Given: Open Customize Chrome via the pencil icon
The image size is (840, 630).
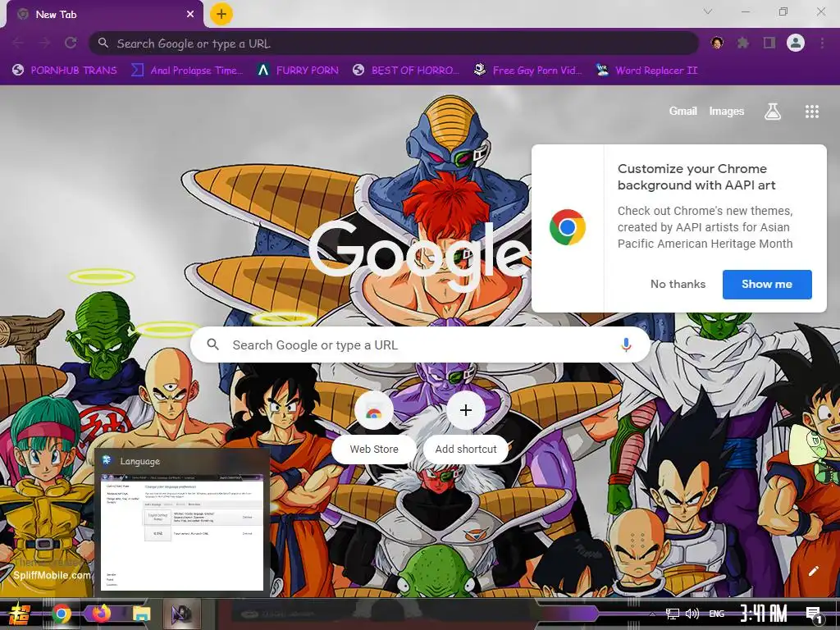Looking at the screenshot, I should click(x=813, y=571).
